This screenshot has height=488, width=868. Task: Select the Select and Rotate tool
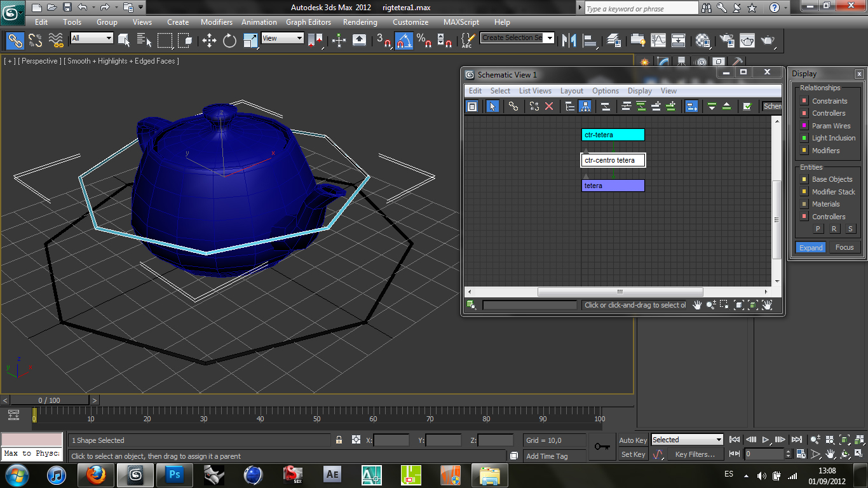point(229,41)
